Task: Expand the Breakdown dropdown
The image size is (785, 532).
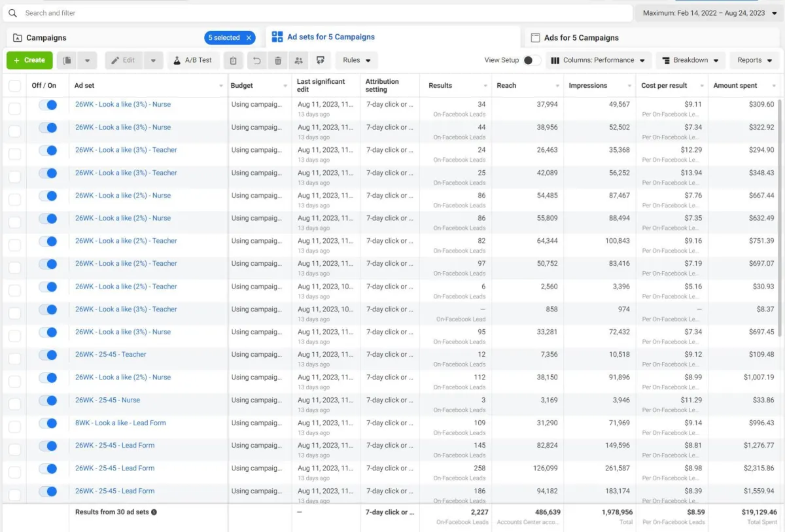Action: (x=689, y=60)
